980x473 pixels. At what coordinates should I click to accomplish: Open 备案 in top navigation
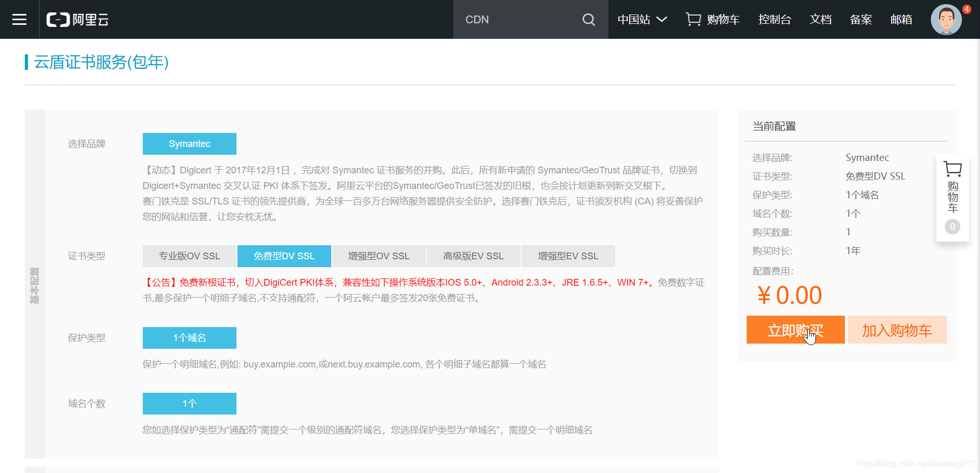861,20
